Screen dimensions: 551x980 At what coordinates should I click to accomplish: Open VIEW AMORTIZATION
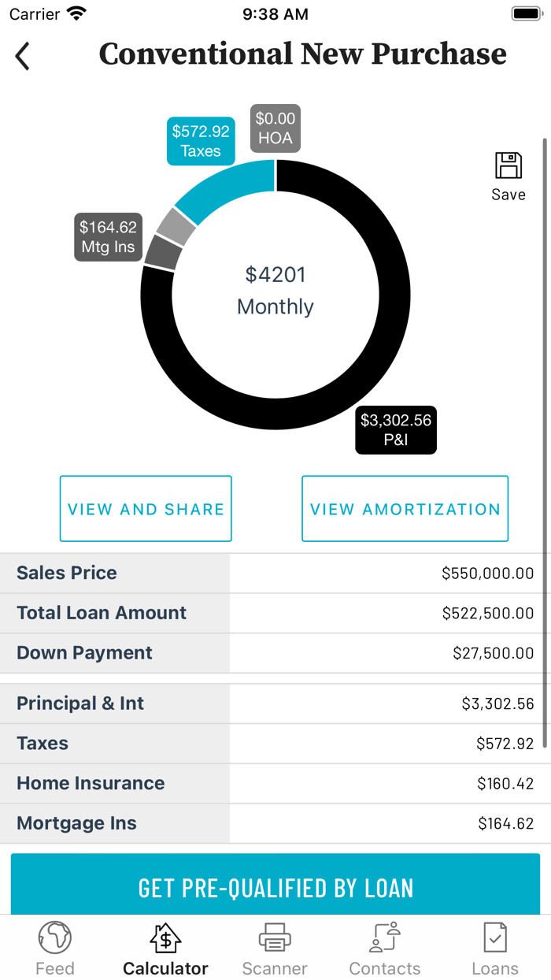tap(405, 509)
